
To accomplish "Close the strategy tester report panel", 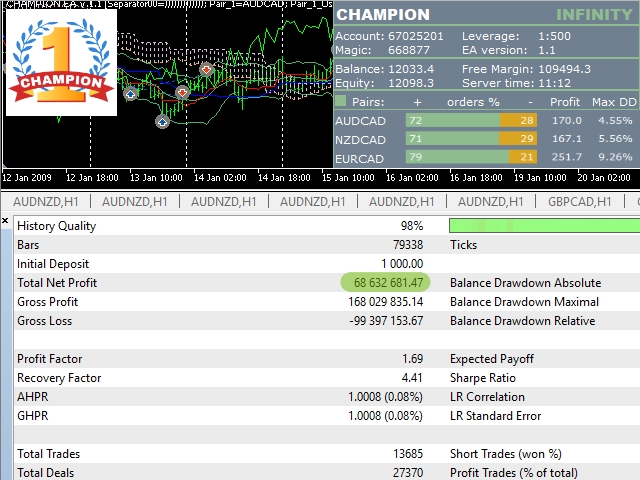I will (x=5, y=221).
